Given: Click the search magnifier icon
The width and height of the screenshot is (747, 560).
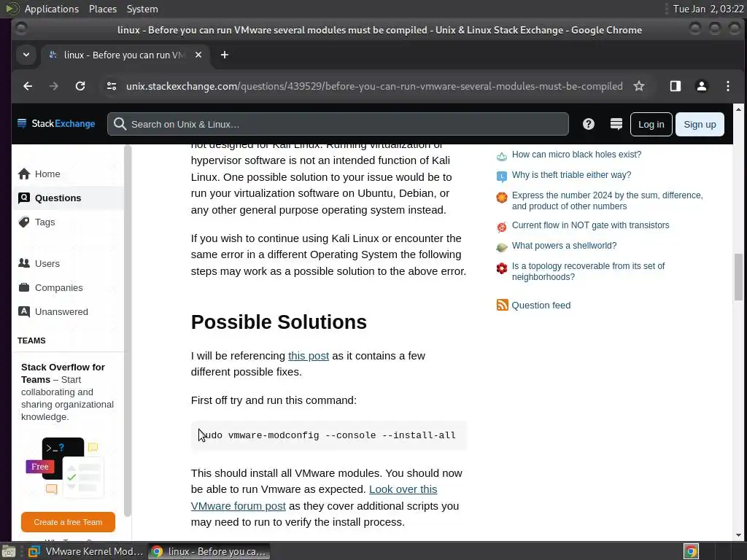Looking at the screenshot, I should click(x=120, y=124).
